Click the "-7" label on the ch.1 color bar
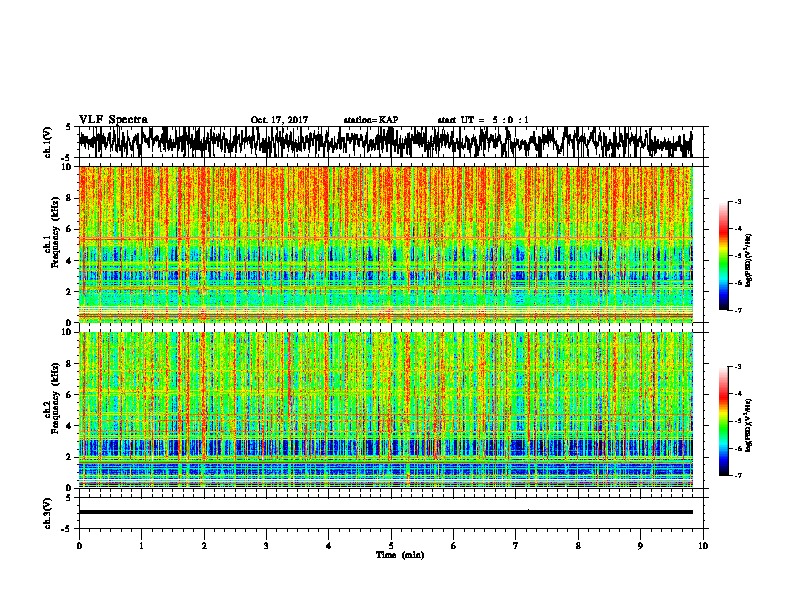Screen dimensions: 792x612 tap(737, 310)
